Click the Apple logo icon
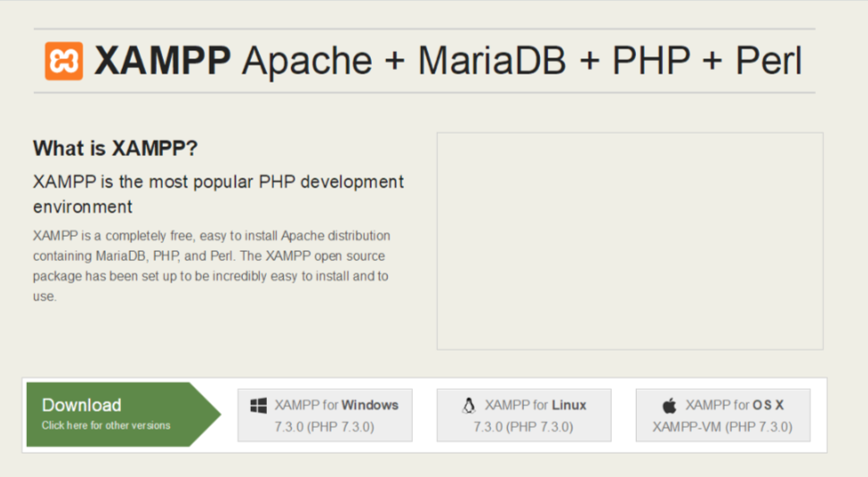The height and width of the screenshot is (477, 868). 669,405
